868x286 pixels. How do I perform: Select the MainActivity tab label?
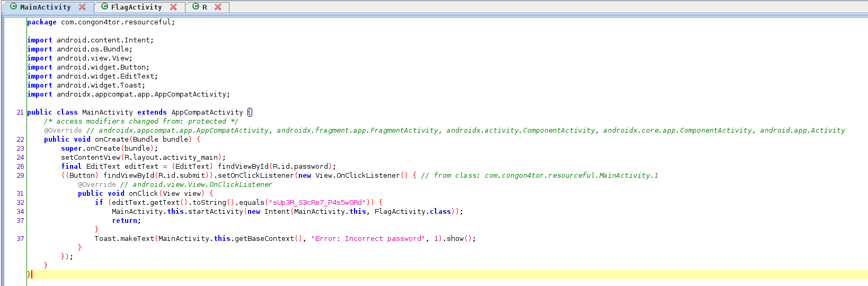45,7
